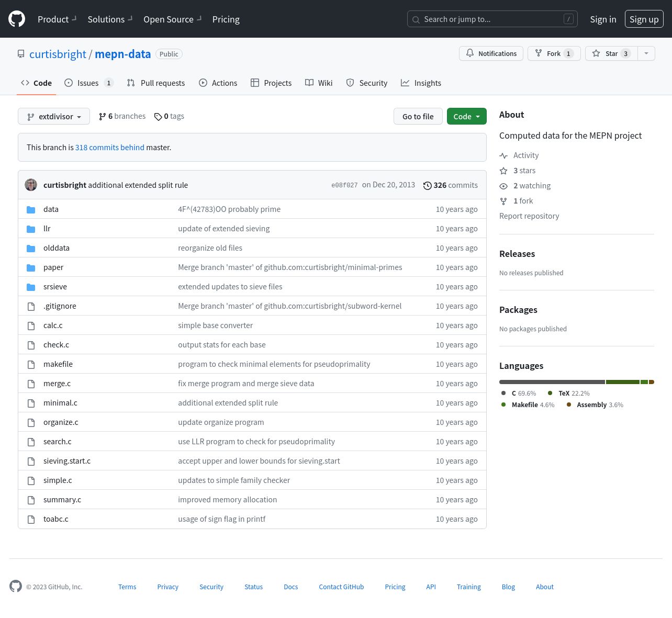Switch to the Projects tab
The width and height of the screenshot is (672, 618).
271,83
